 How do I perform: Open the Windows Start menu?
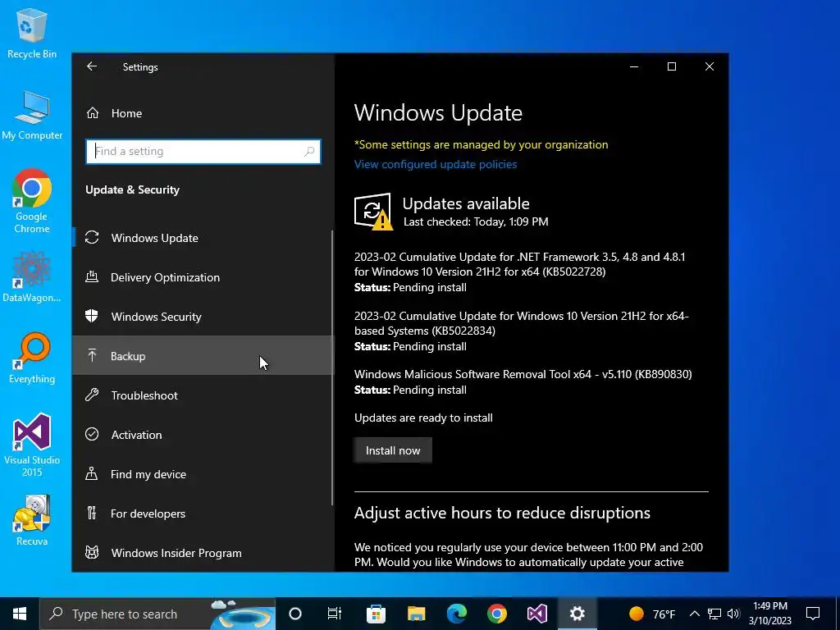click(20, 614)
